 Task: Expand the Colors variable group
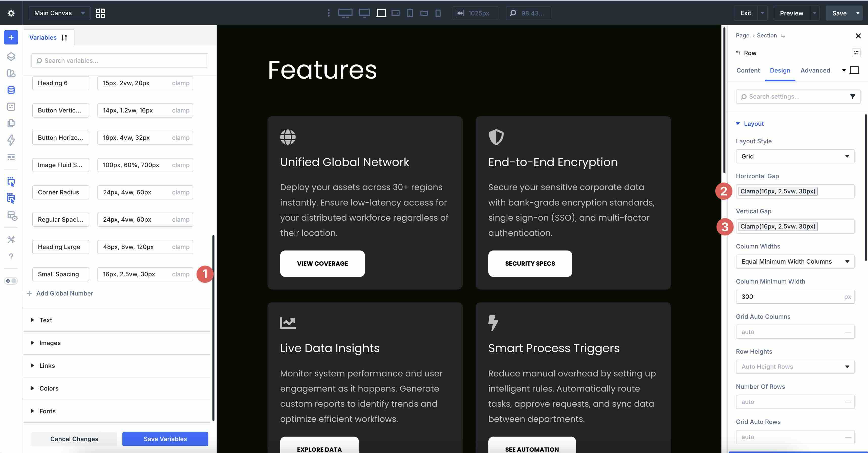[x=49, y=388]
